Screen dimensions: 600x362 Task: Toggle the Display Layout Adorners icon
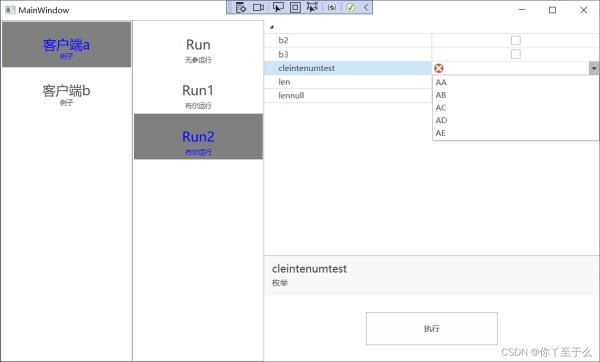click(x=295, y=7)
